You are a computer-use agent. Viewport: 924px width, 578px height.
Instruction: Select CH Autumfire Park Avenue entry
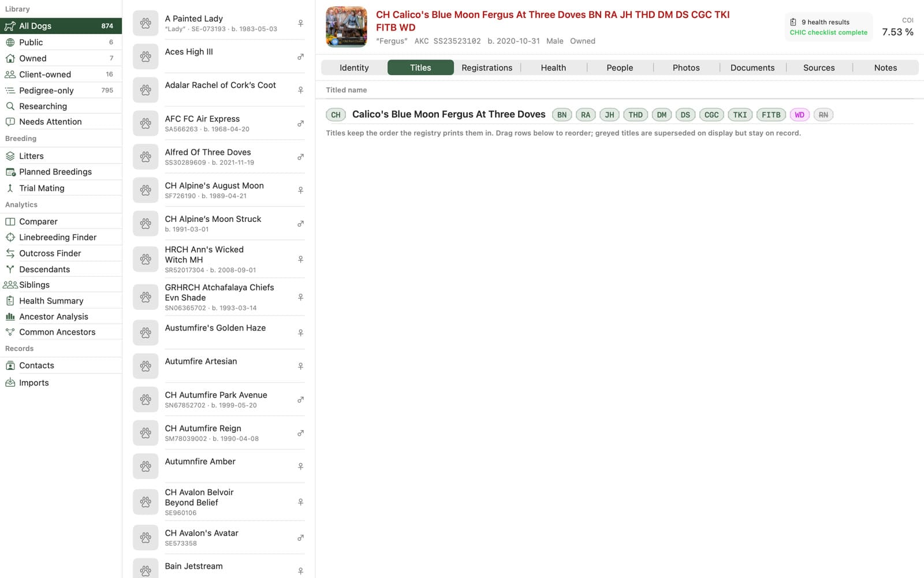(219, 399)
